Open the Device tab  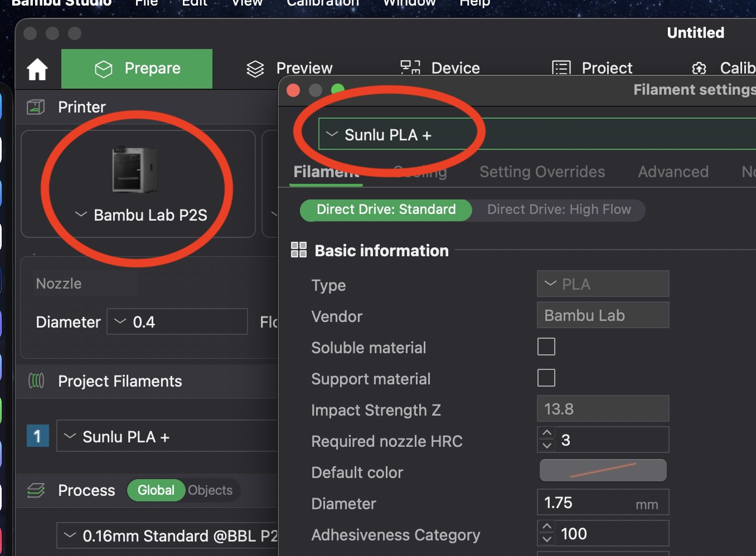tap(440, 68)
